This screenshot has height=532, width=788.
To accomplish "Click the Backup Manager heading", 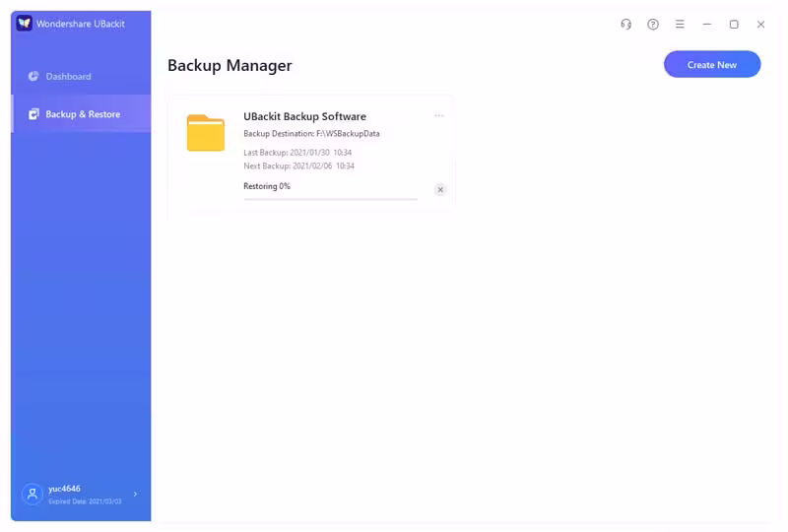I will click(230, 65).
